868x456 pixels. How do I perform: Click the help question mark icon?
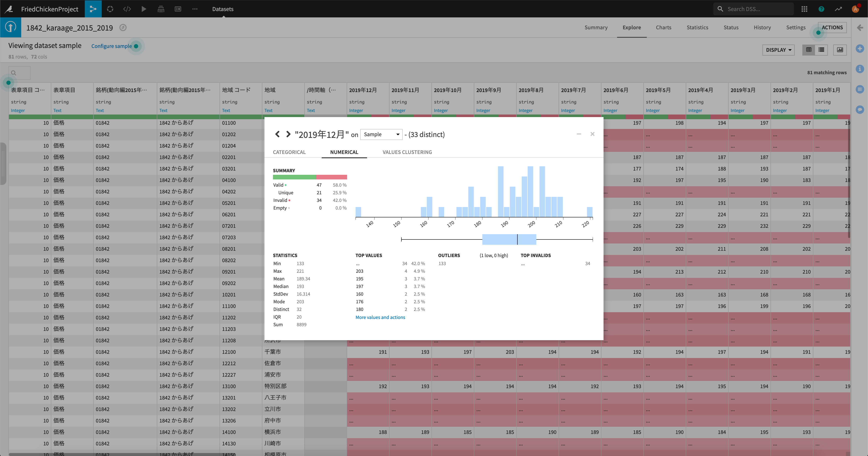tap(821, 9)
